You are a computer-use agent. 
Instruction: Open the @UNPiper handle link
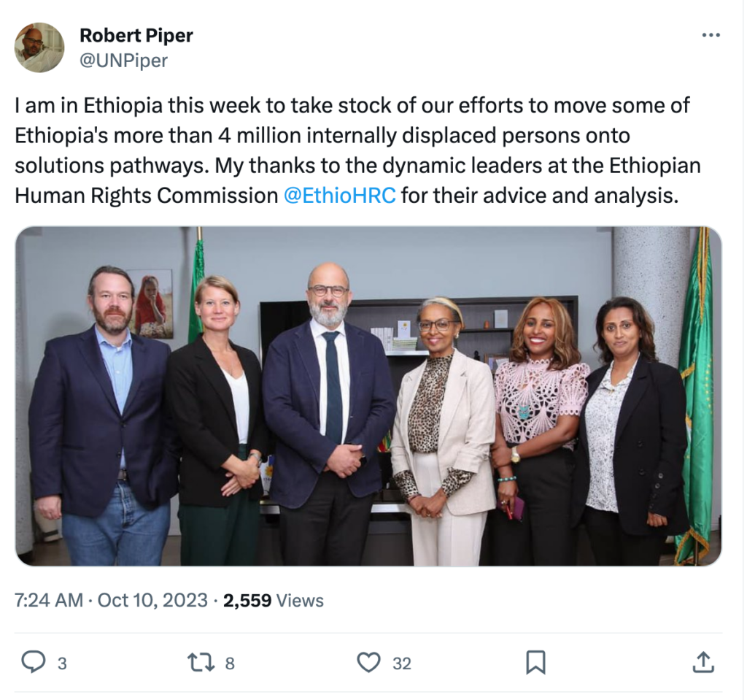tap(123, 61)
